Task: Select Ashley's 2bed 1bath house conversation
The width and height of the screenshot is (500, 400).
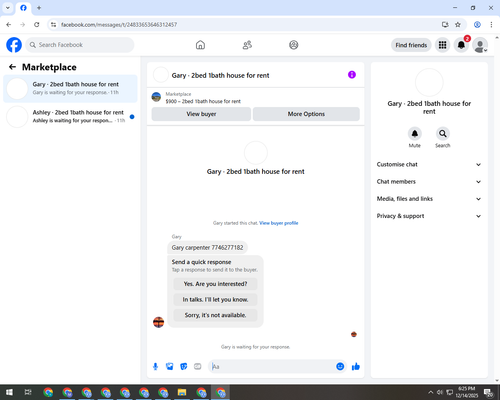Action: (70, 116)
